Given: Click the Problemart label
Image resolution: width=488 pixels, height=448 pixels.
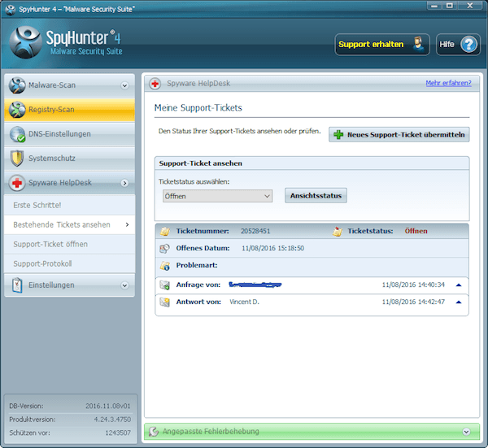Looking at the screenshot, I should 197,265.
